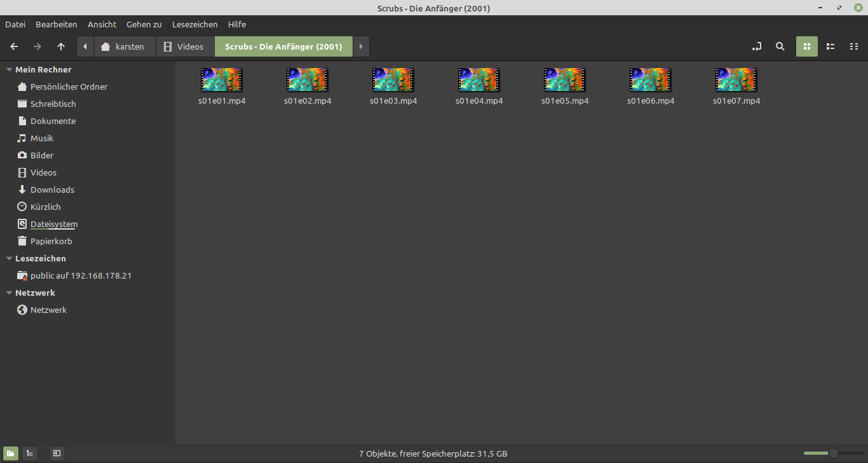The height and width of the screenshot is (463, 868).
Task: Open the Bearbeiten menu
Action: pyautogui.click(x=57, y=24)
